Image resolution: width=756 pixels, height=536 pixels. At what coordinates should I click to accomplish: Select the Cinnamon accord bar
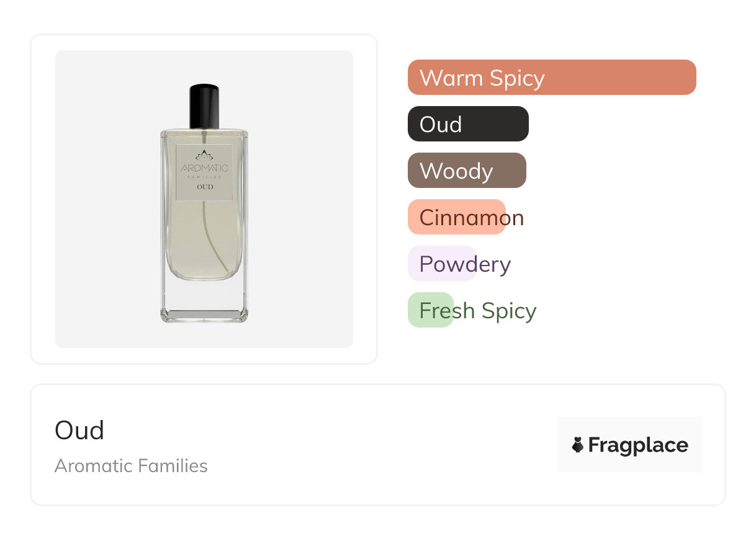457,217
